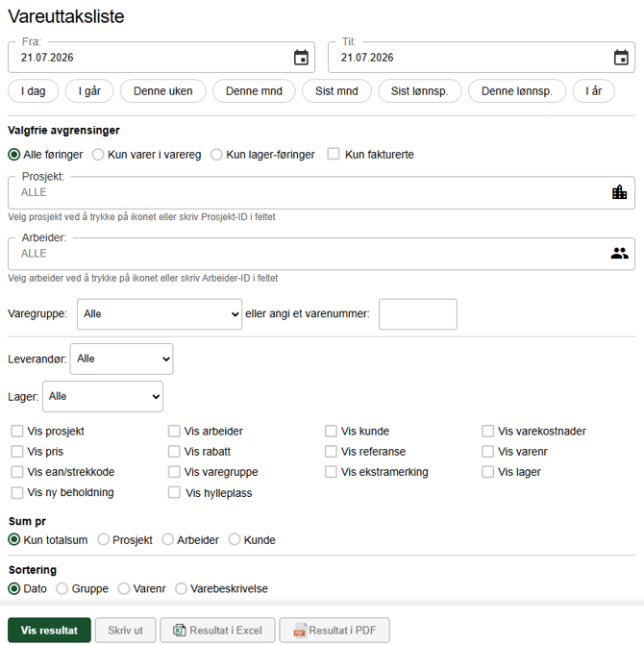Tick the Kun fakturerte checkbox
Image resolution: width=644 pixels, height=645 pixels.
334,154
